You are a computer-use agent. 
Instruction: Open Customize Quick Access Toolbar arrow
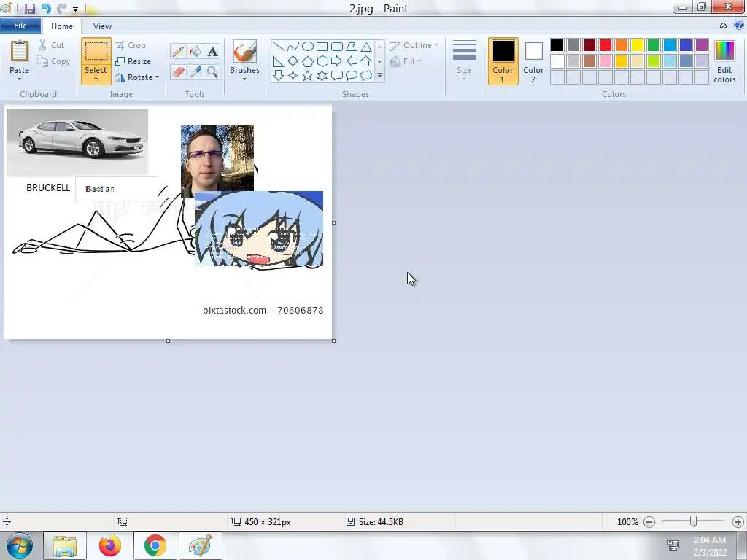pos(75,9)
